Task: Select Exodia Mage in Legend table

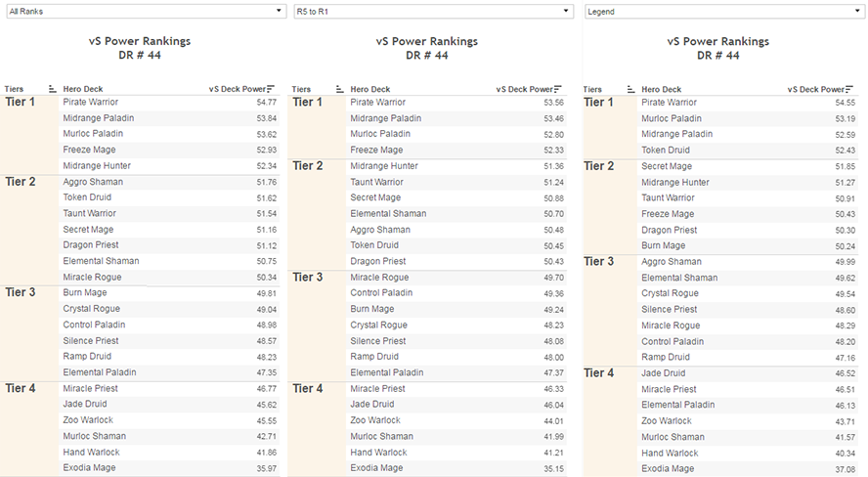Action: pos(668,468)
